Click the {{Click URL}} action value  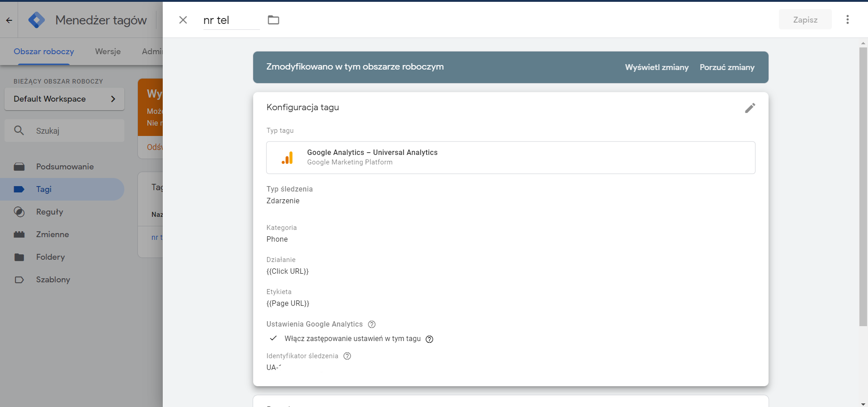(288, 271)
